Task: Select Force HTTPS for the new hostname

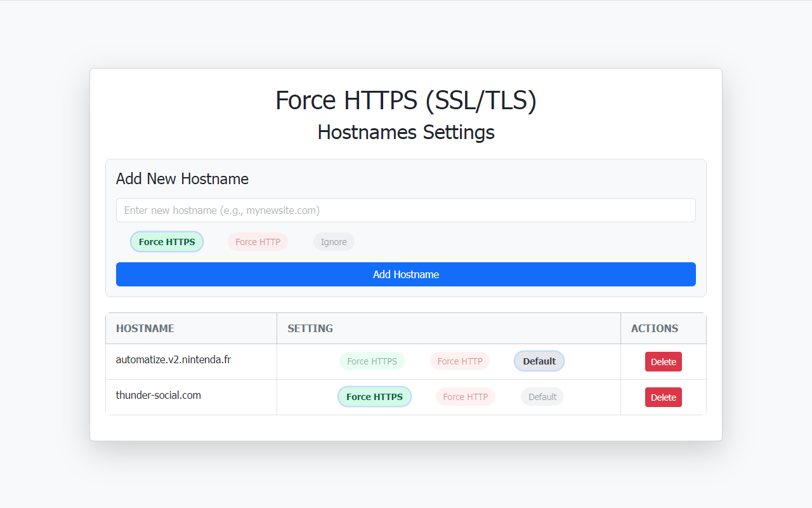Action: pos(166,241)
